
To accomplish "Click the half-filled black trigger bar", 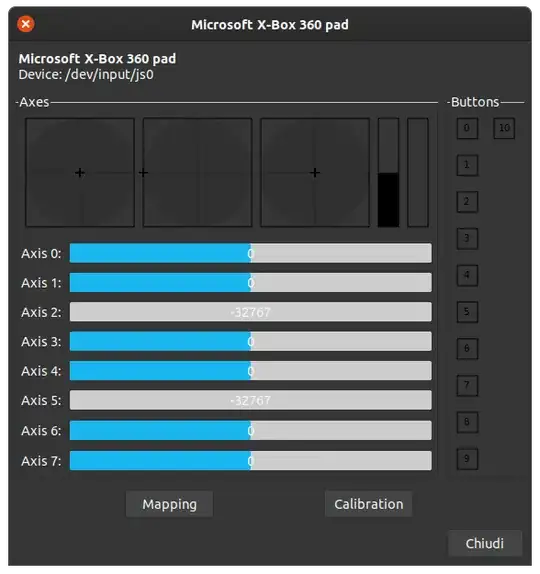I will pyautogui.click(x=388, y=172).
